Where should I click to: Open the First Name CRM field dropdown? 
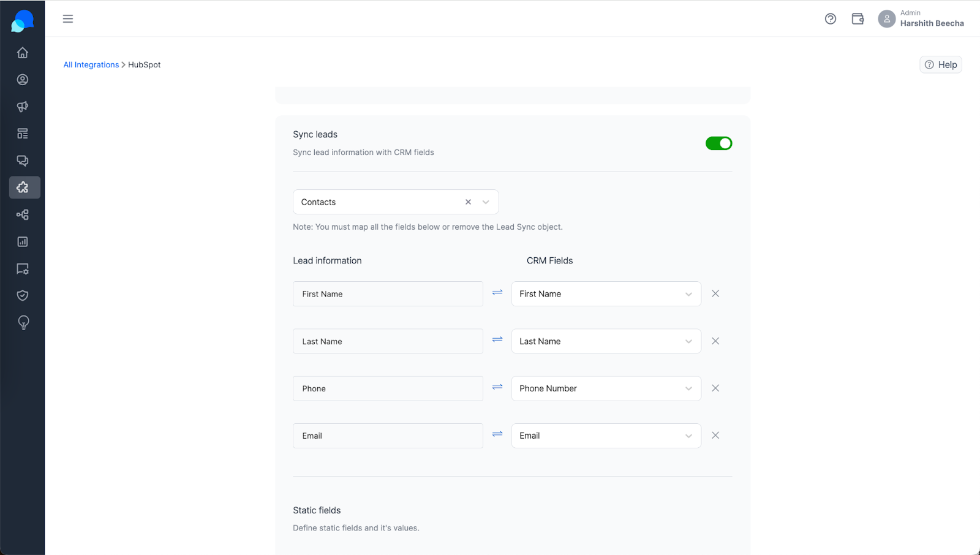606,294
